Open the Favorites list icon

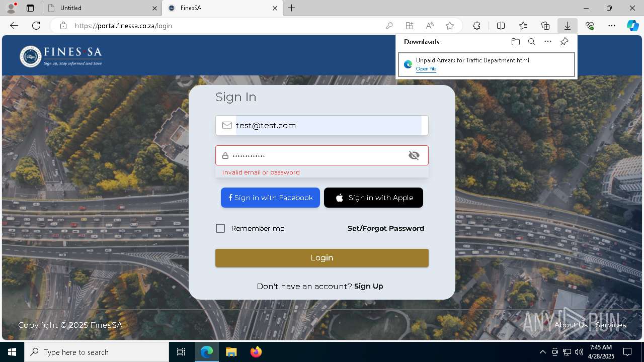point(523,26)
